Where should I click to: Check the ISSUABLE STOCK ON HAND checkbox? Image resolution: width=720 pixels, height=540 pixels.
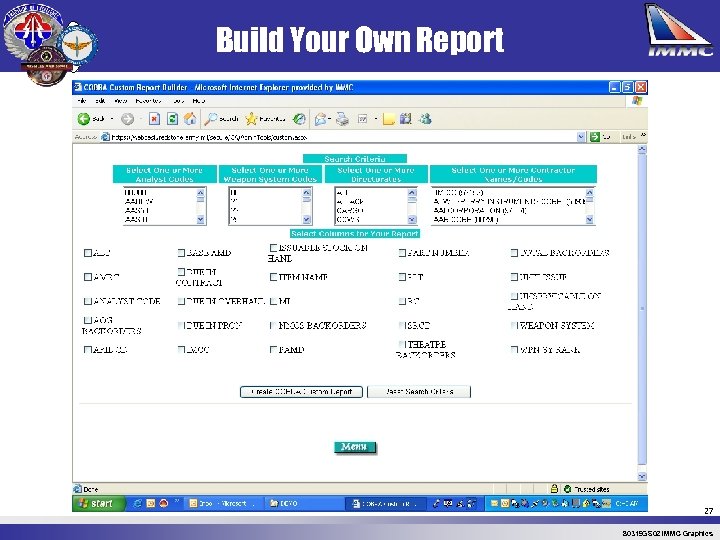(x=273, y=248)
